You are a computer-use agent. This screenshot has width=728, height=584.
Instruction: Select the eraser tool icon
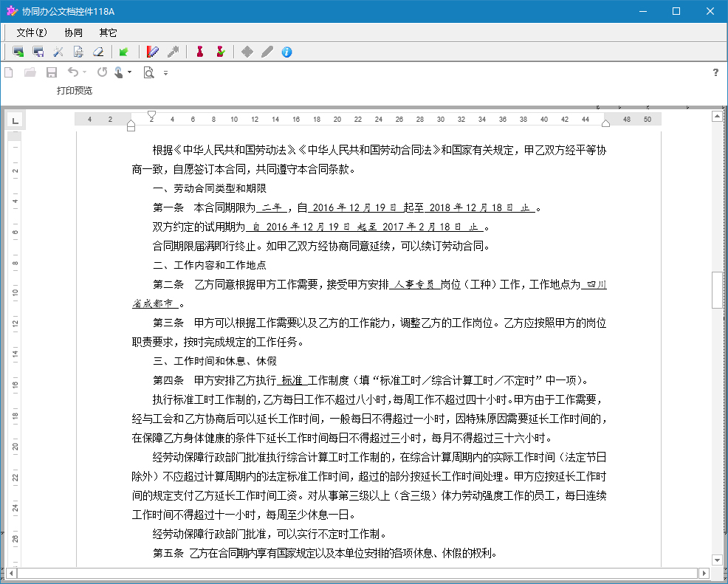tap(98, 52)
